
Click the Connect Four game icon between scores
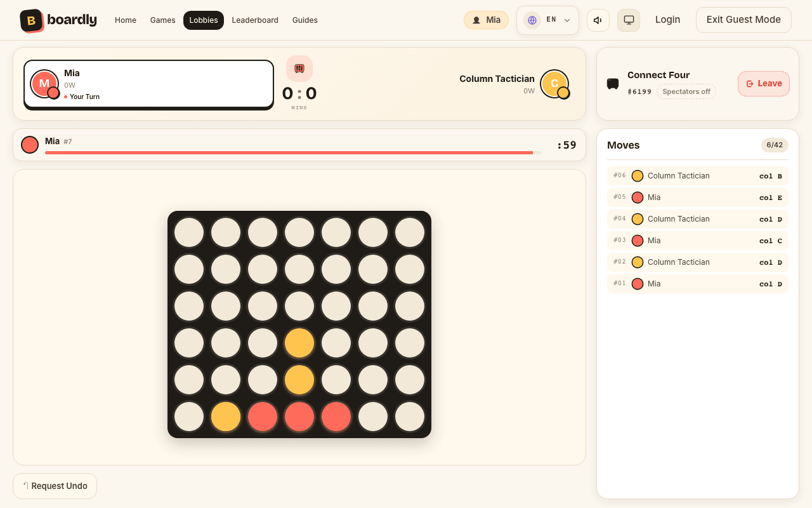coord(299,69)
